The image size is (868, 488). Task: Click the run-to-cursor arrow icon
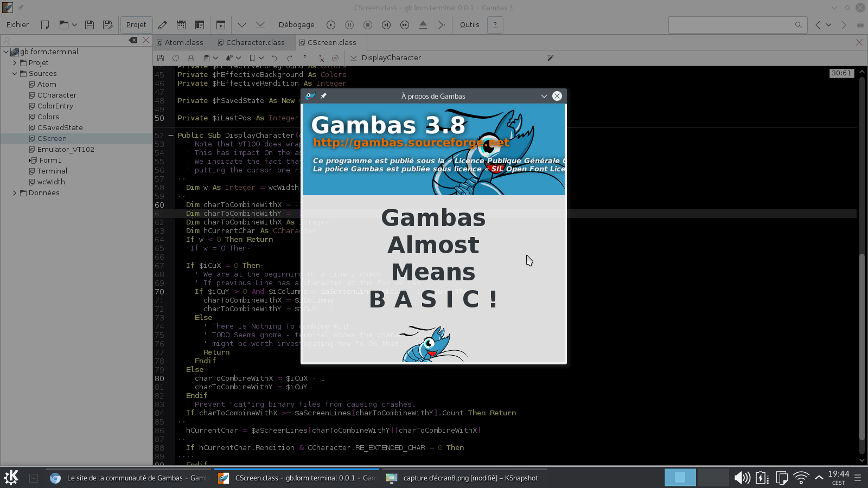pyautogui.click(x=442, y=25)
